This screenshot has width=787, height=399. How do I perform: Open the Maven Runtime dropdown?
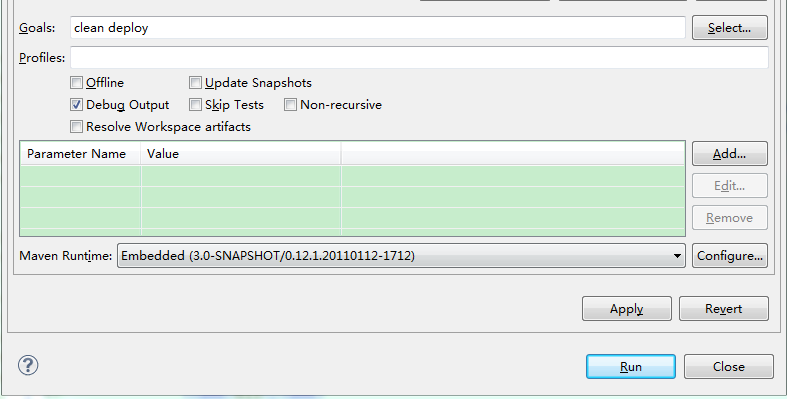tap(401, 256)
